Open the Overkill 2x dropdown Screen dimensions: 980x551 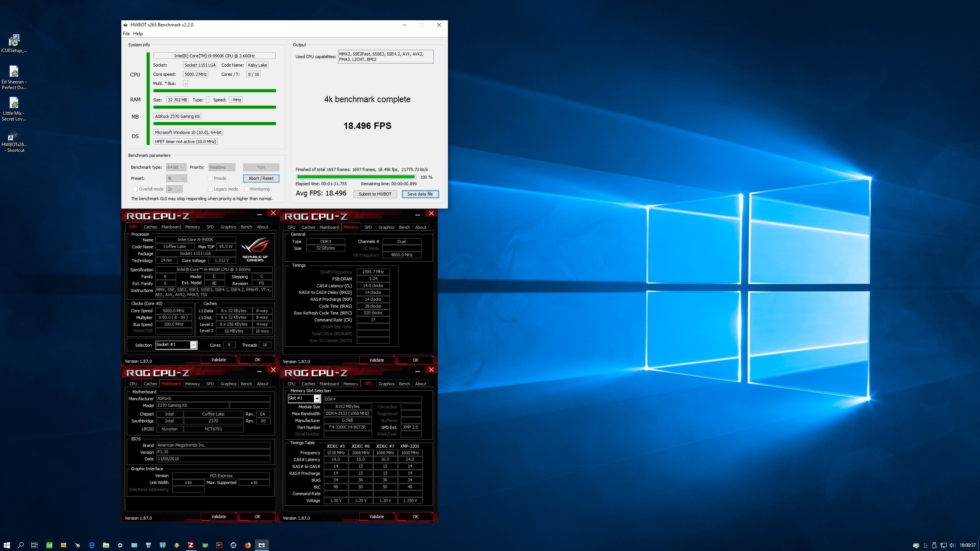pos(174,189)
